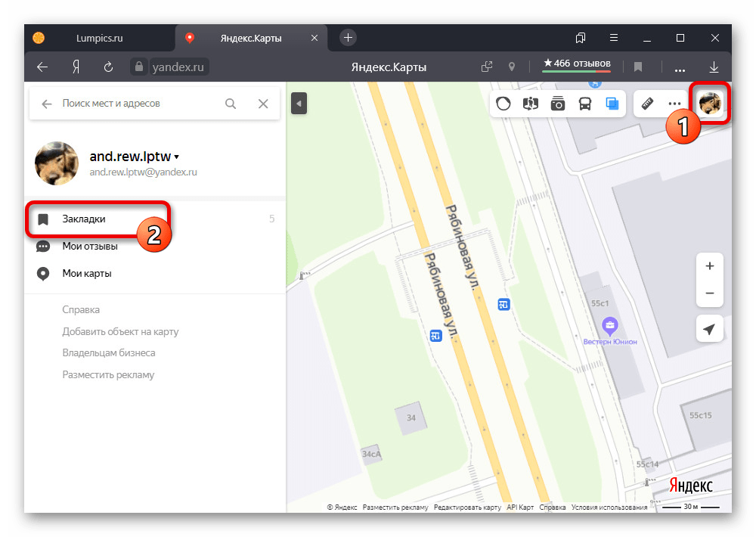
Task: Click the and.rew.lptw@yandex.ru email
Action: point(143,172)
